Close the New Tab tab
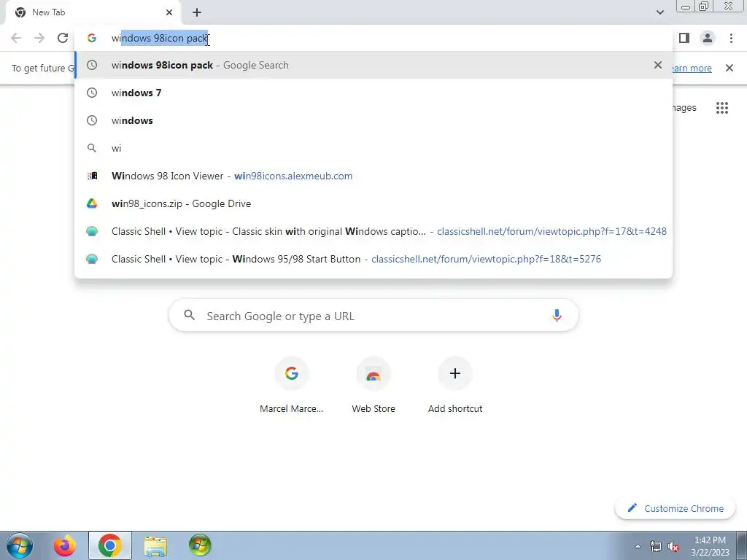The image size is (747, 560). pos(169,12)
